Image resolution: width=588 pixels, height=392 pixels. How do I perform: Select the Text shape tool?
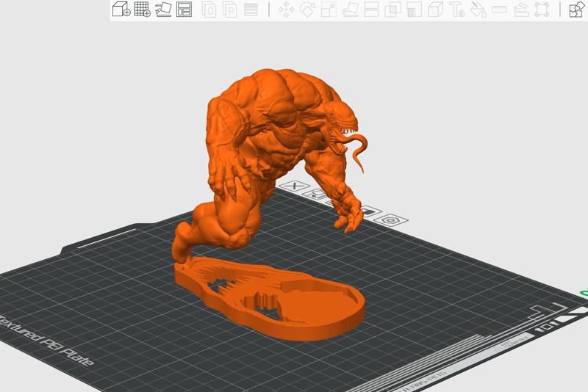pyautogui.click(x=456, y=10)
